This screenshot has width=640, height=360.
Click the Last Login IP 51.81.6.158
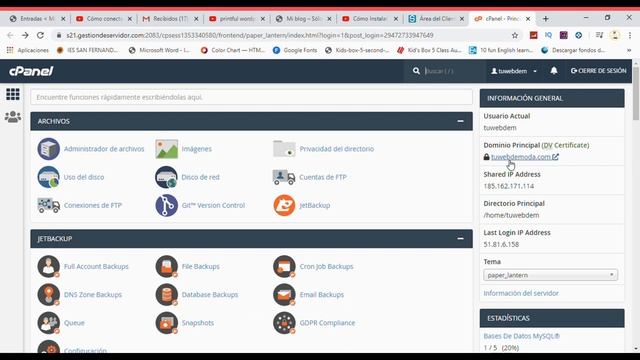501,244
